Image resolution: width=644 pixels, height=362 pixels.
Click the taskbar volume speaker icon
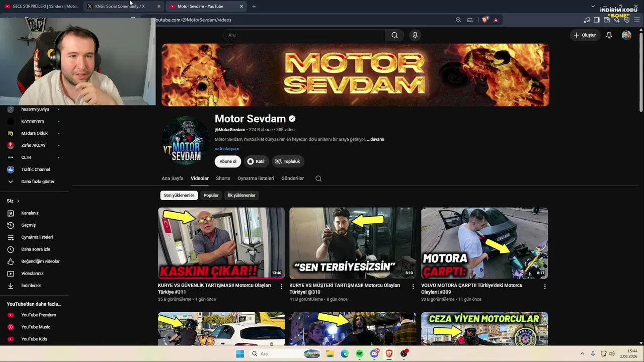click(612, 354)
